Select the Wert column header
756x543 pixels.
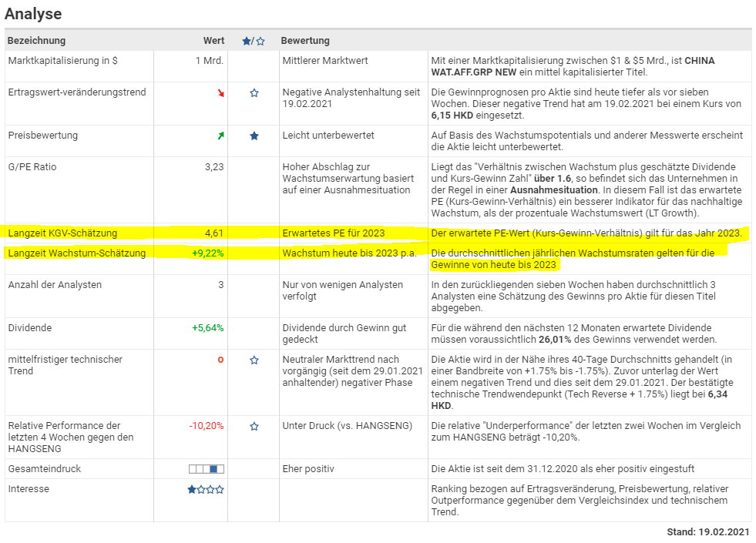pos(213,41)
